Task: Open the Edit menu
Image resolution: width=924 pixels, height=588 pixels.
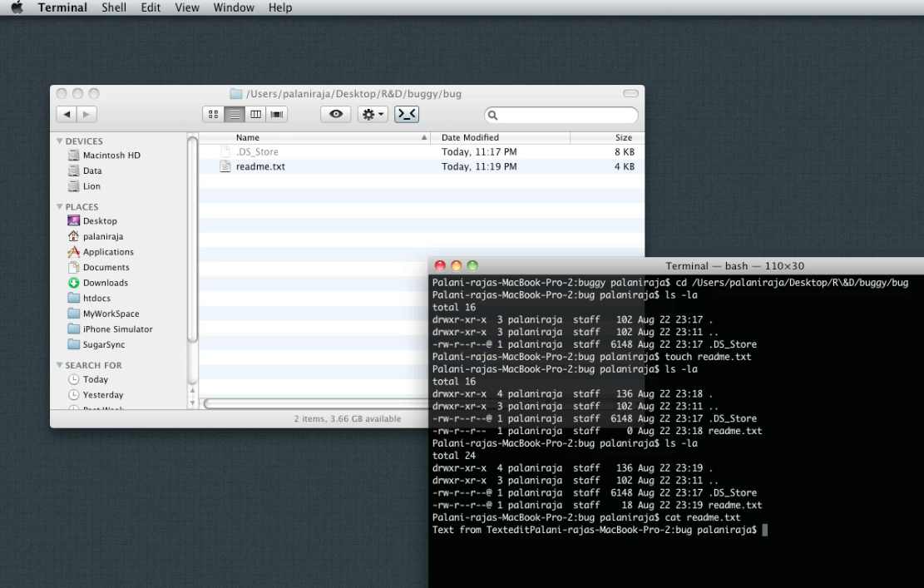Action: 151,7
